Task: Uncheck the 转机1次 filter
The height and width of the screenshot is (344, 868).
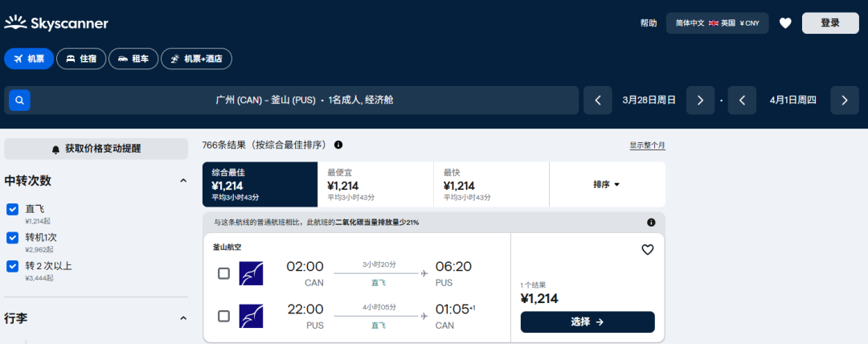Action: [x=13, y=238]
